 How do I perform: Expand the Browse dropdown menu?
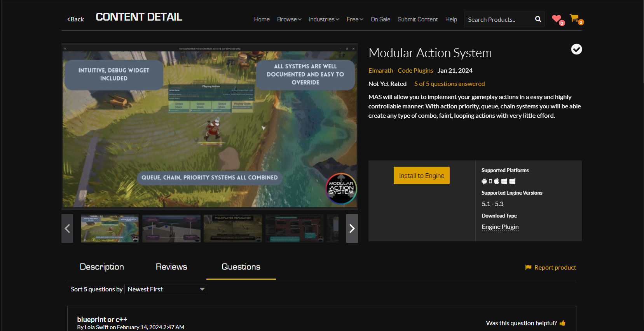289,19
